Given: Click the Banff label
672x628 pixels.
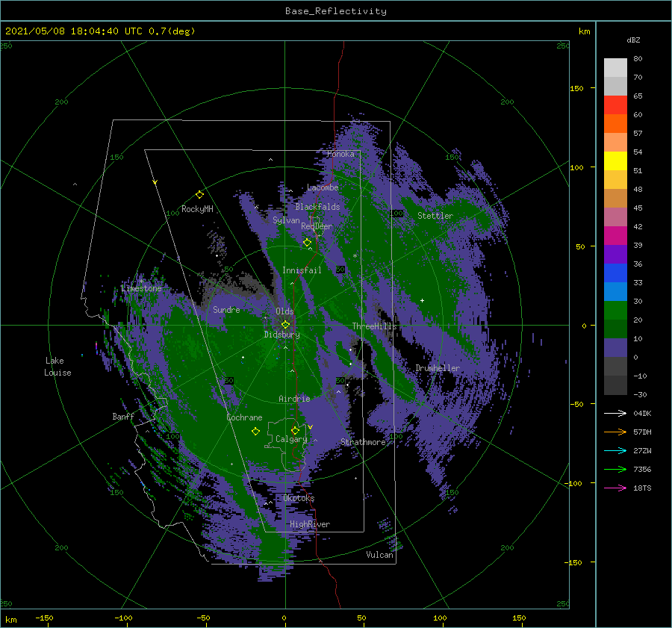Looking at the screenshot, I should click(x=123, y=417).
